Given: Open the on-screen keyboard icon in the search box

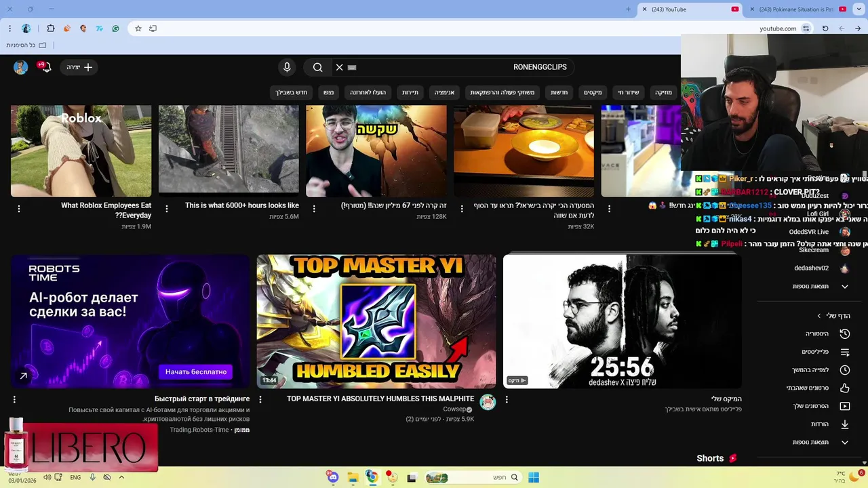Looking at the screenshot, I should tap(352, 67).
